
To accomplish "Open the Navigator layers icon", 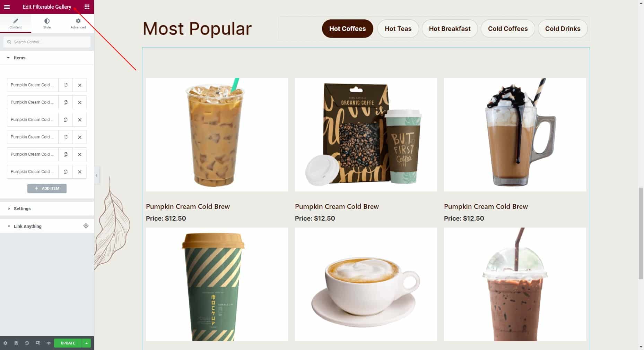I will [16, 343].
